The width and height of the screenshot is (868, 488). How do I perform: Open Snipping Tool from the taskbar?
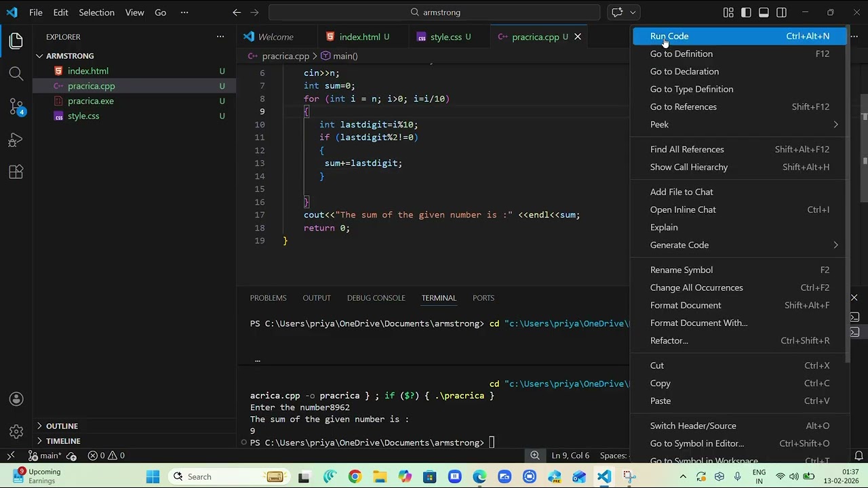629,476
